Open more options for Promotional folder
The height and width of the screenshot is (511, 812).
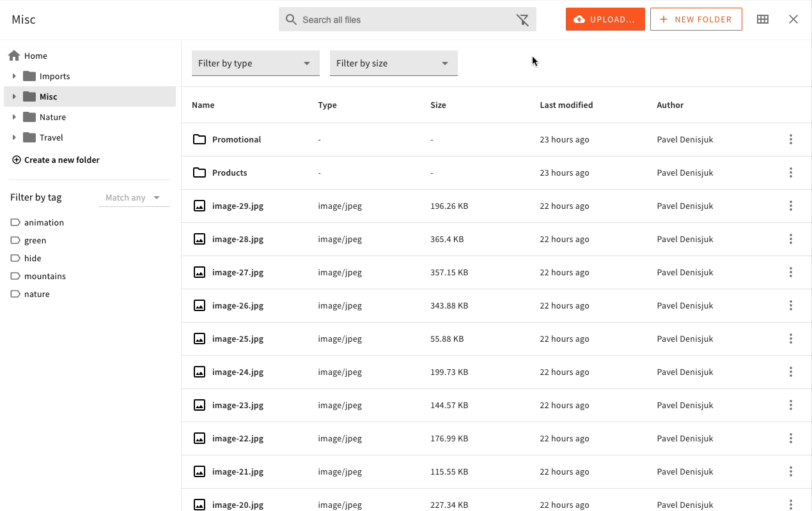[x=791, y=139]
